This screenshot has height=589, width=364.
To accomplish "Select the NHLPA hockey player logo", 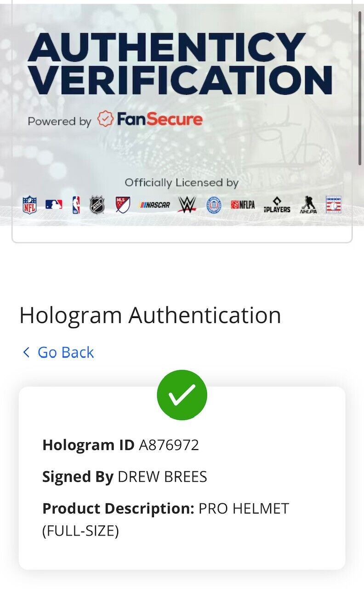I will tap(308, 205).
